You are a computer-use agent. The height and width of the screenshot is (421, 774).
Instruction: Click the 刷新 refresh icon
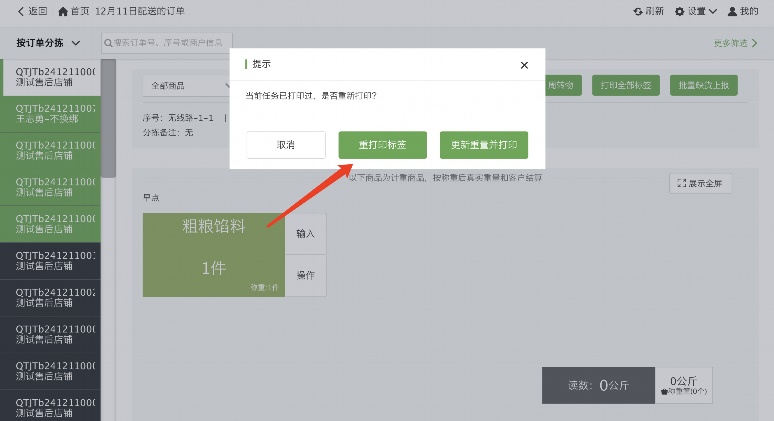tap(638, 11)
